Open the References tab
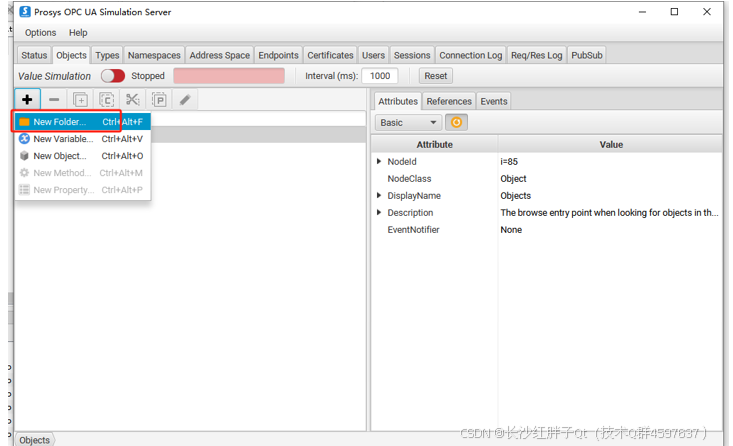733x446 pixels. 449,101
